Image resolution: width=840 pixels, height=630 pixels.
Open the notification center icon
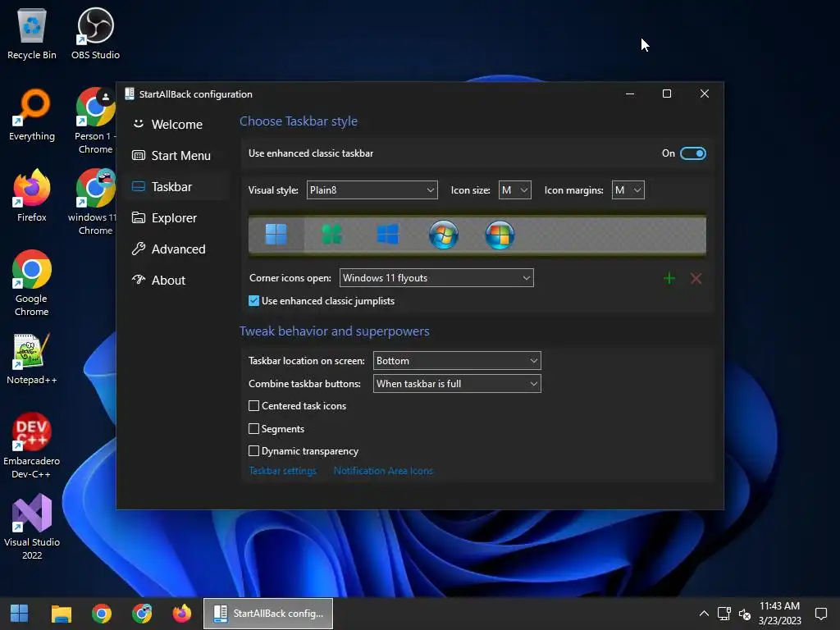(x=820, y=614)
